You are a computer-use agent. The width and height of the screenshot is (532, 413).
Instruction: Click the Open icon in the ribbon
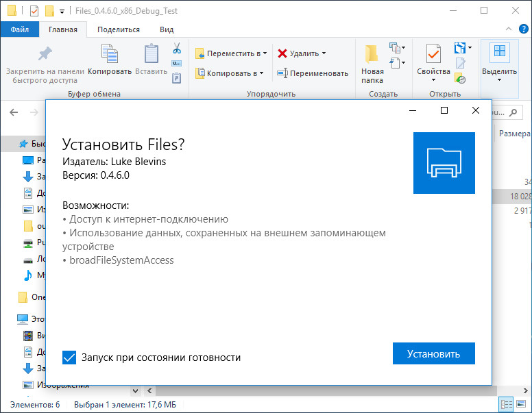[x=460, y=48]
